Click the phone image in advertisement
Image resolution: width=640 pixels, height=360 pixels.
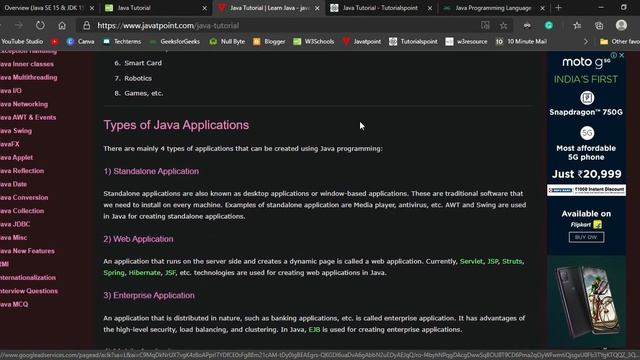[x=587, y=301]
